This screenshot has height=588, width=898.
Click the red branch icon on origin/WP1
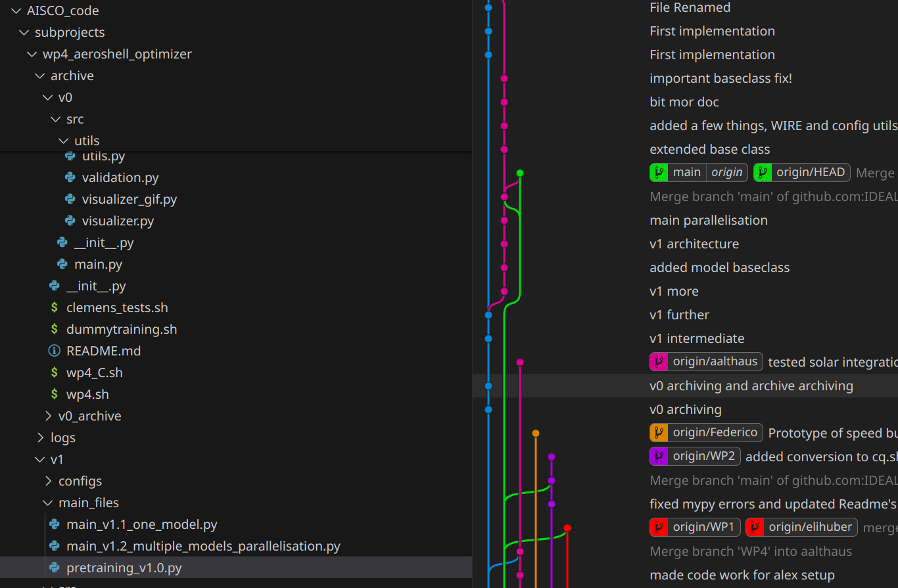[x=658, y=528]
